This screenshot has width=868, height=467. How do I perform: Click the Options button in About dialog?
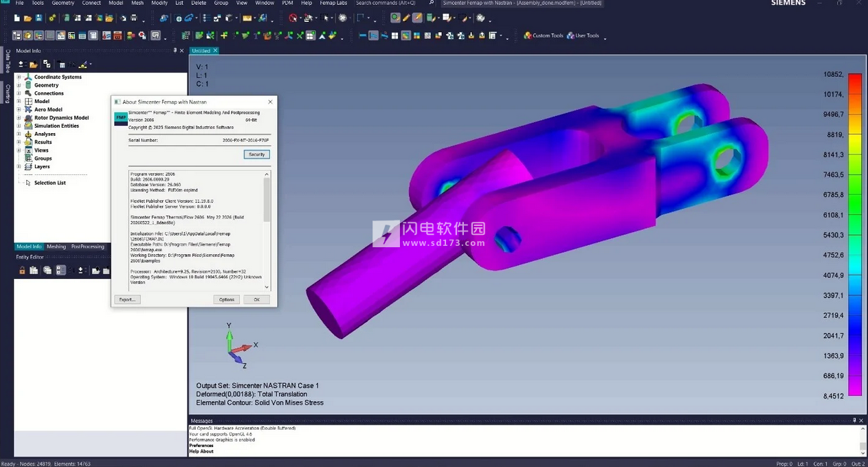[227, 299]
